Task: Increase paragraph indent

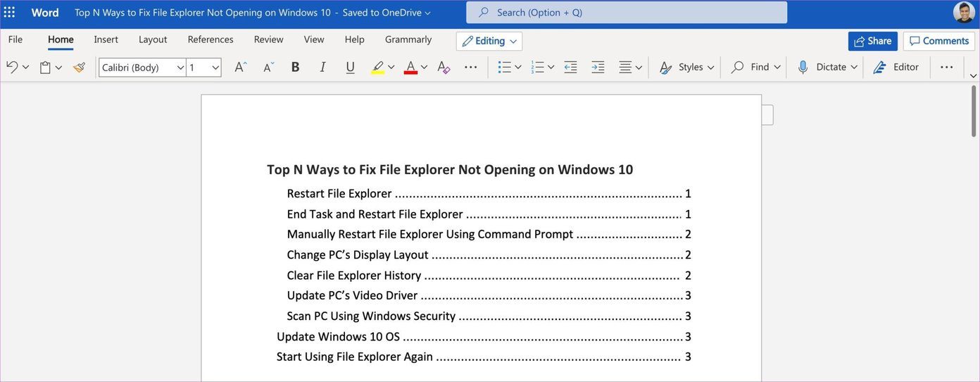Action: pyautogui.click(x=598, y=67)
